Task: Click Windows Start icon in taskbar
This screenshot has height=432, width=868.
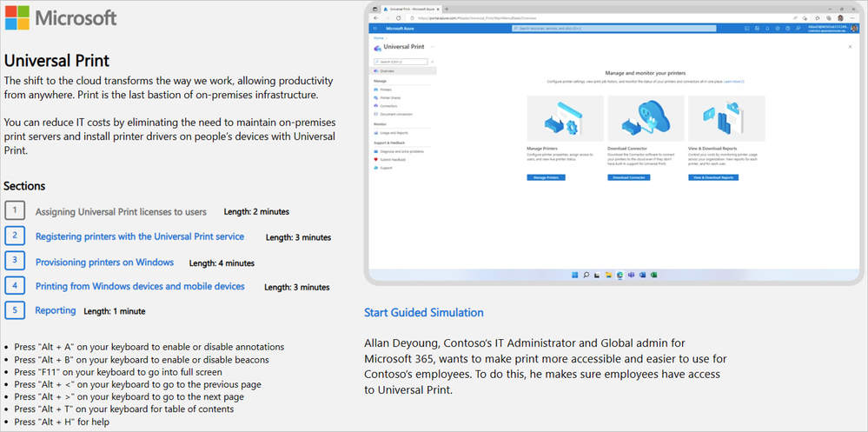Action: coord(574,275)
